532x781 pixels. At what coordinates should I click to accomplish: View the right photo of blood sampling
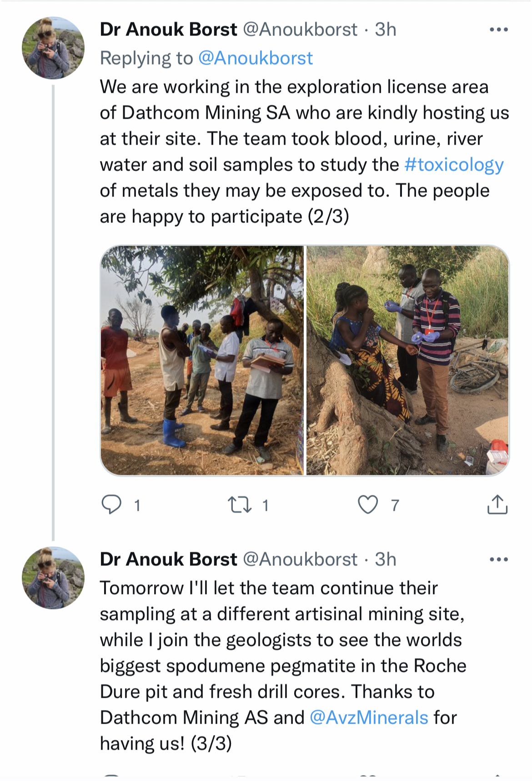pyautogui.click(x=407, y=360)
